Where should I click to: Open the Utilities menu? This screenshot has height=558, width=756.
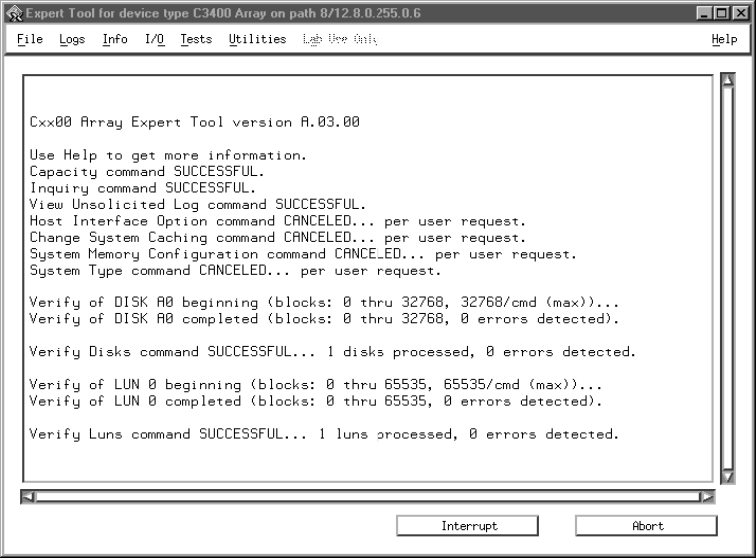257,39
